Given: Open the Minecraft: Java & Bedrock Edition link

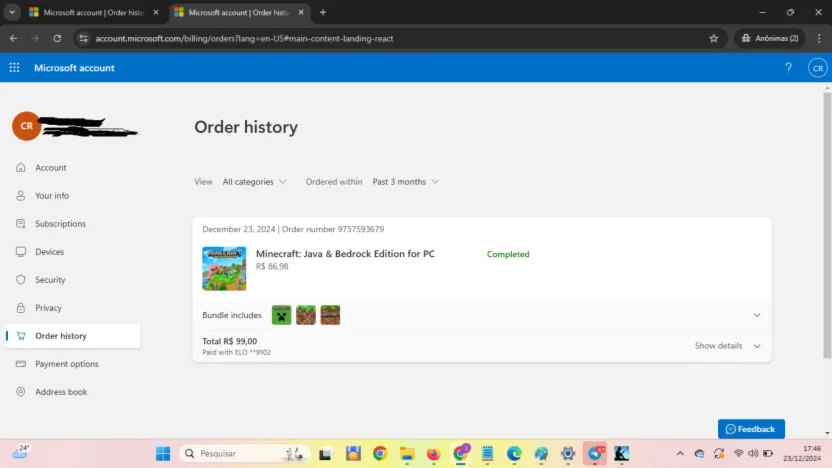Looking at the screenshot, I should [x=345, y=254].
